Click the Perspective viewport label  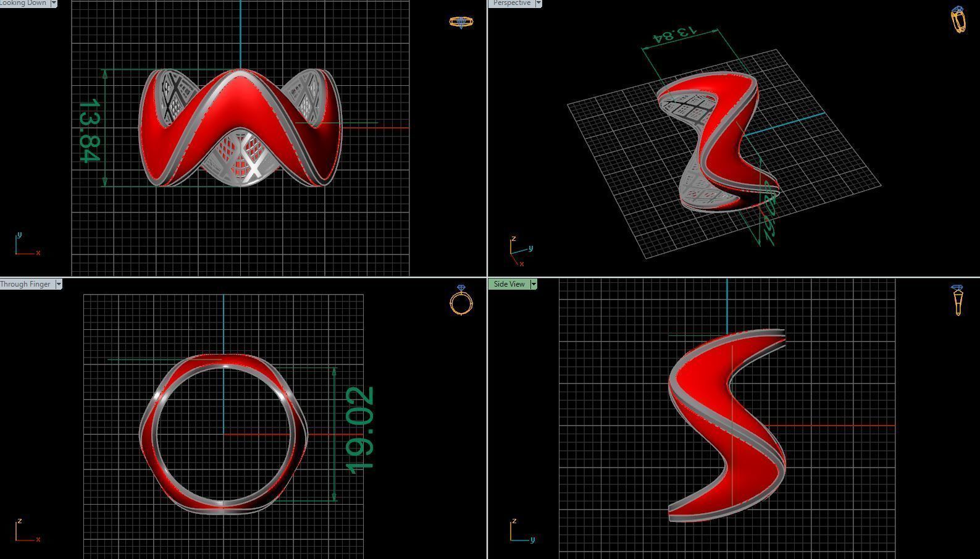pyautogui.click(x=511, y=3)
